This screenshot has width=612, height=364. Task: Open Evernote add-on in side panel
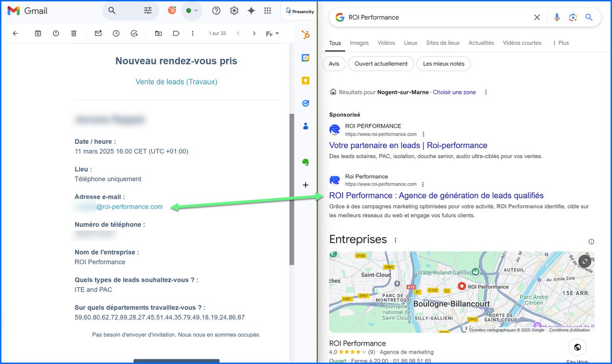pos(305,162)
